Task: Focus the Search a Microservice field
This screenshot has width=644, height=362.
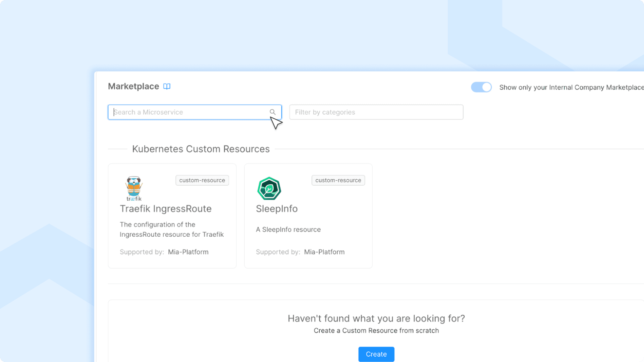Action: (x=195, y=112)
